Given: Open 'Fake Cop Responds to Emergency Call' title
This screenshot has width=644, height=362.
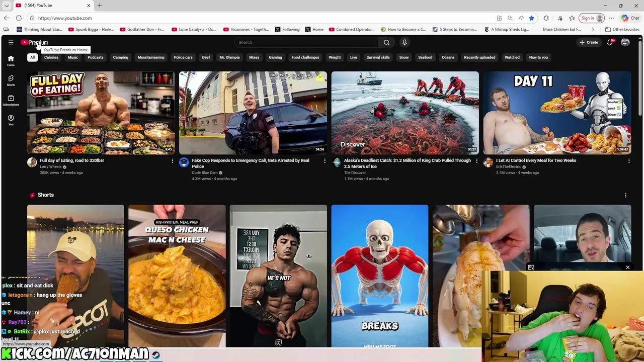Looking at the screenshot, I should click(x=251, y=163).
